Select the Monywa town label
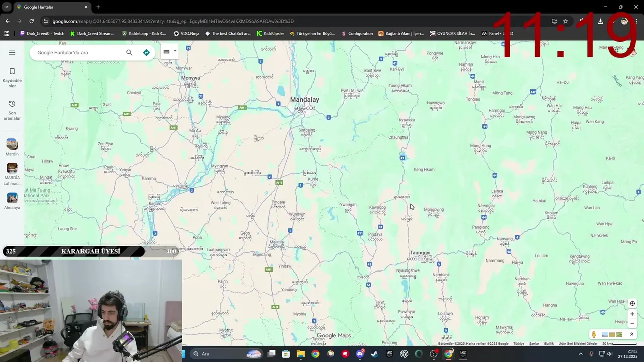Viewport: 644px width, 362px height. point(190,78)
